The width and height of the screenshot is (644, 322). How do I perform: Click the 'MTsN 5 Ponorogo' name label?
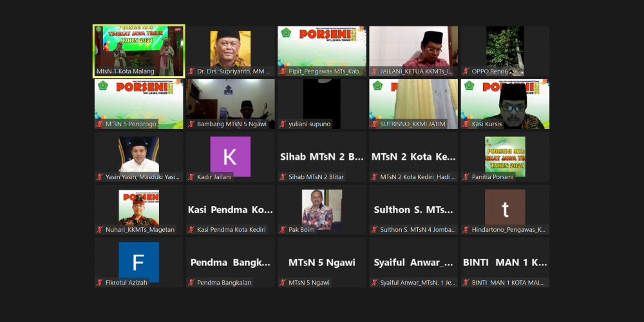click(x=130, y=124)
